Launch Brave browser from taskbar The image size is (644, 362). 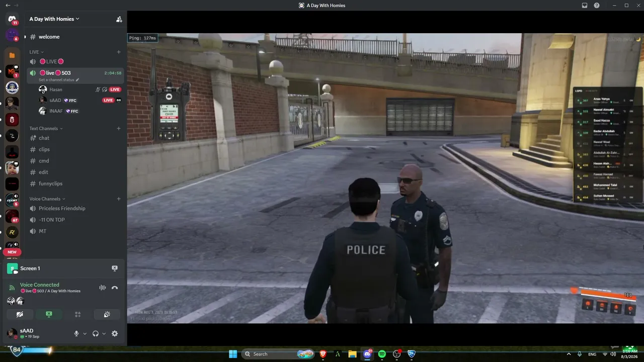point(323,354)
